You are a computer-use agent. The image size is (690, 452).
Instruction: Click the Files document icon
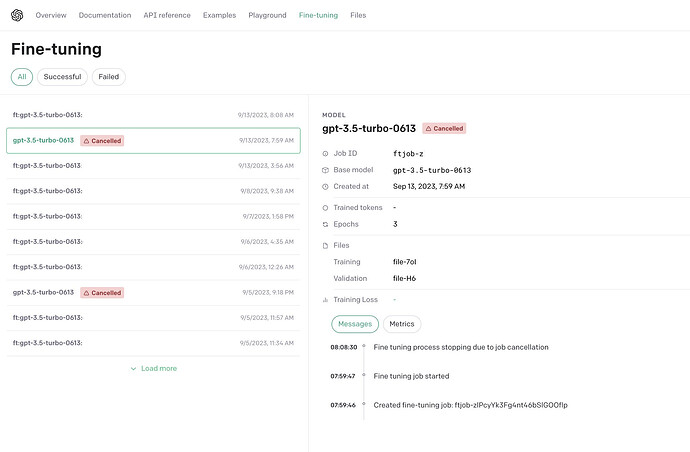(x=325, y=246)
